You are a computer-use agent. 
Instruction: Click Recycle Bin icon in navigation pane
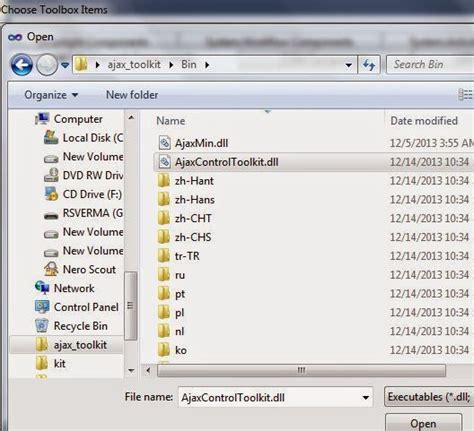42,326
